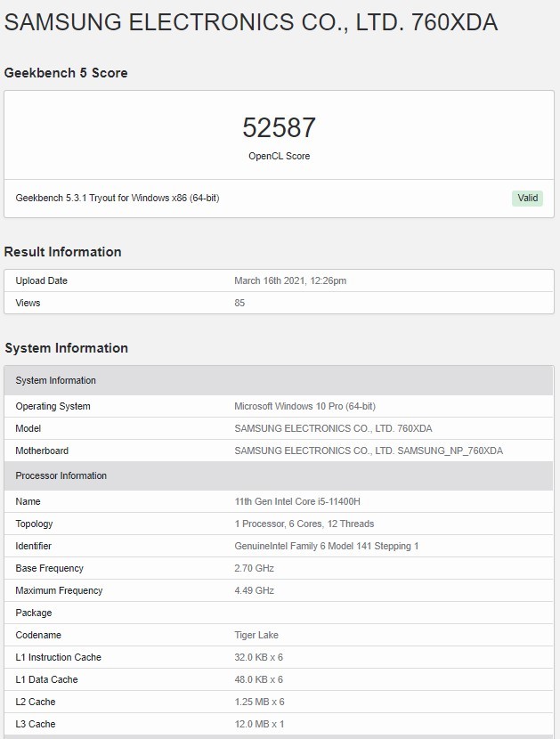This screenshot has width=560, height=739.
Task: Click the 'Result Information' heading
Action: (62, 252)
